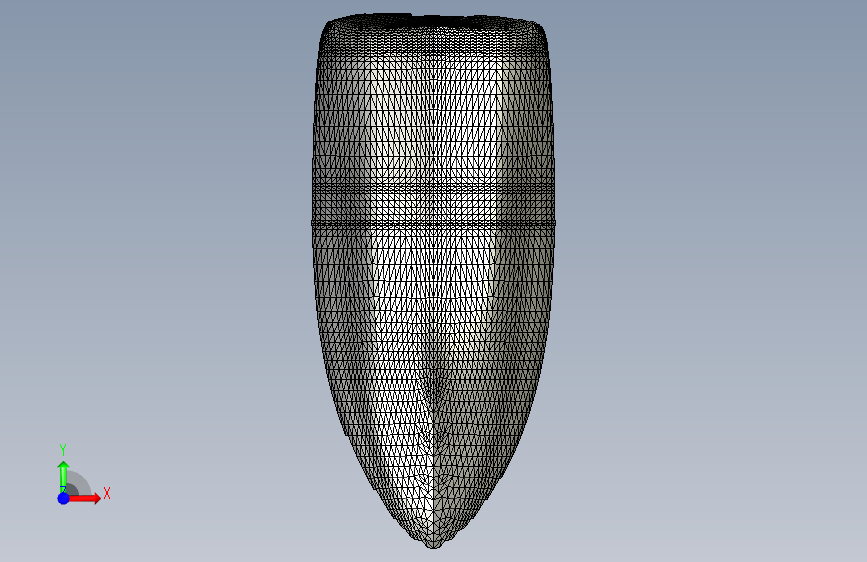The width and height of the screenshot is (867, 562).
Task: Click the green "Y" label on the triad
Action: [63, 450]
